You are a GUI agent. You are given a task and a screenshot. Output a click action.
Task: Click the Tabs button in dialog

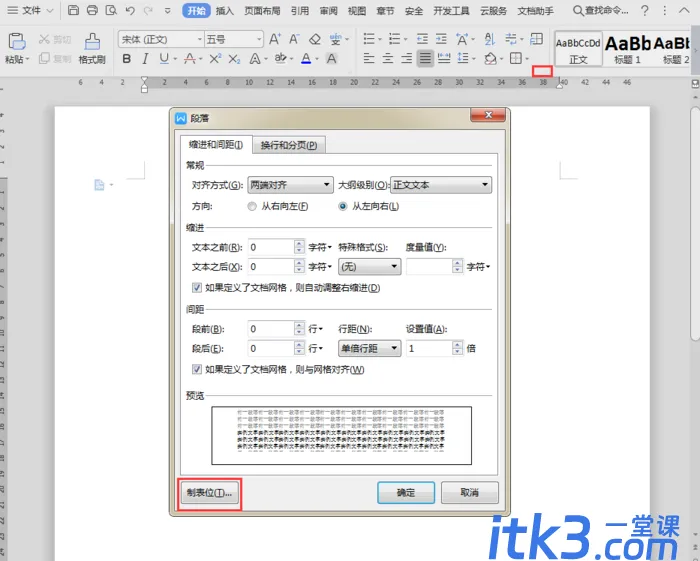[210, 493]
